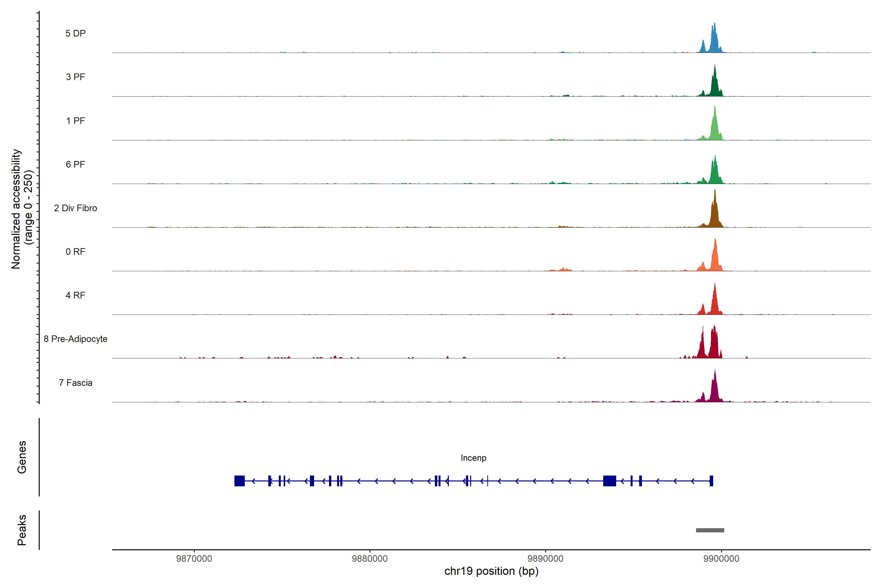Image resolution: width=882 pixels, height=588 pixels.
Task: Click the 8 Pre-Adipocyte track label
Action: [75, 339]
